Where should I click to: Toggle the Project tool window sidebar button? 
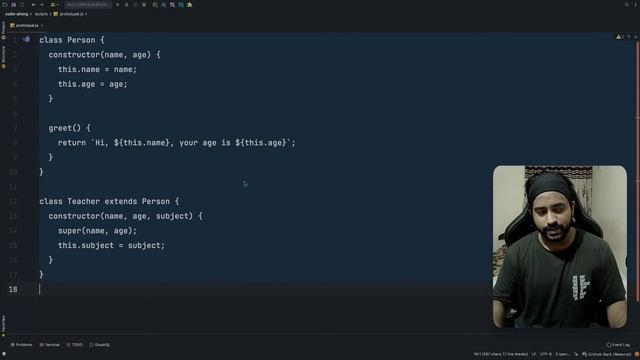coord(3,31)
